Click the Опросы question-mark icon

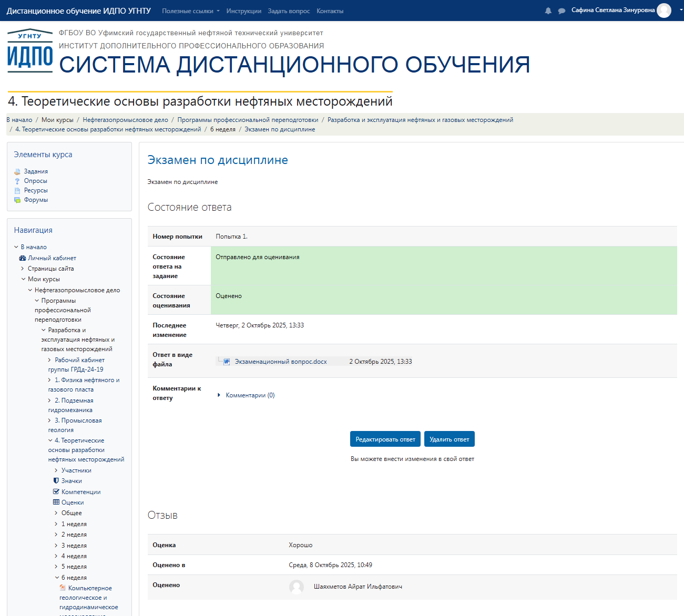(x=17, y=181)
